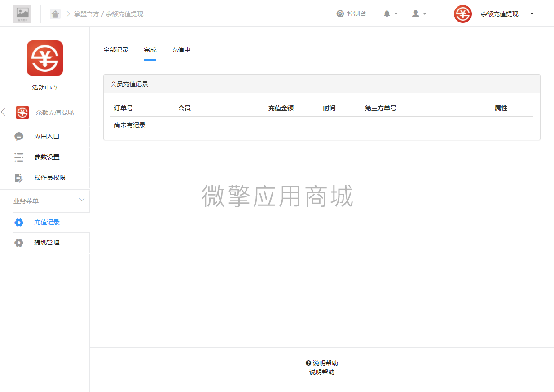Expand the 余额充值提现 header dropdown arrow

(532, 14)
